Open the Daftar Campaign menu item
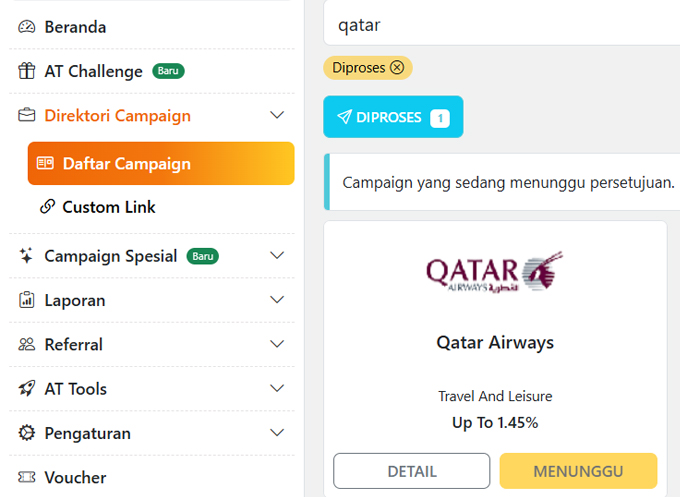The image size is (680, 497). click(x=161, y=164)
